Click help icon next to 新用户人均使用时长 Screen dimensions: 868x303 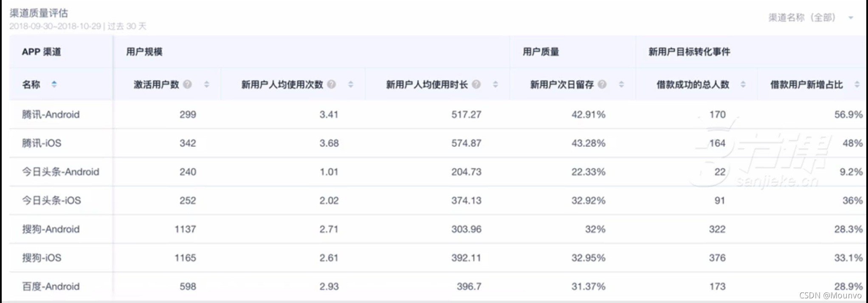tap(476, 84)
